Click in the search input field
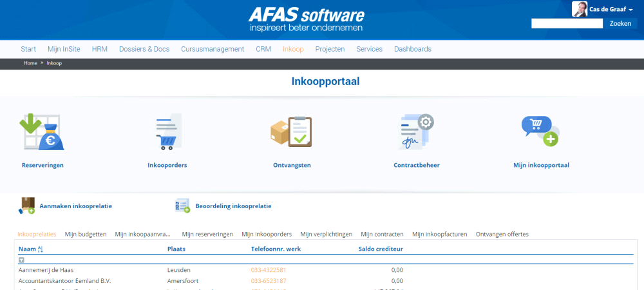The width and height of the screenshot is (644, 290). 567,23
